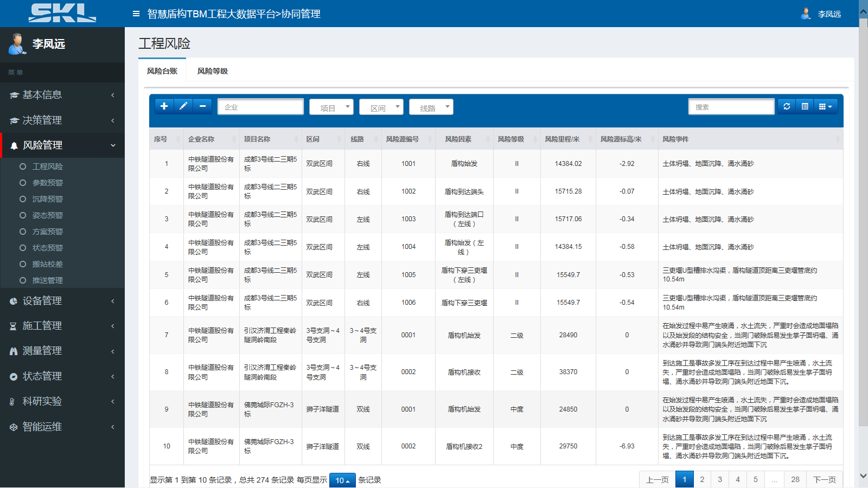Open the 线路 filter dropdown
Screen dimensions: 868x488
431,107
